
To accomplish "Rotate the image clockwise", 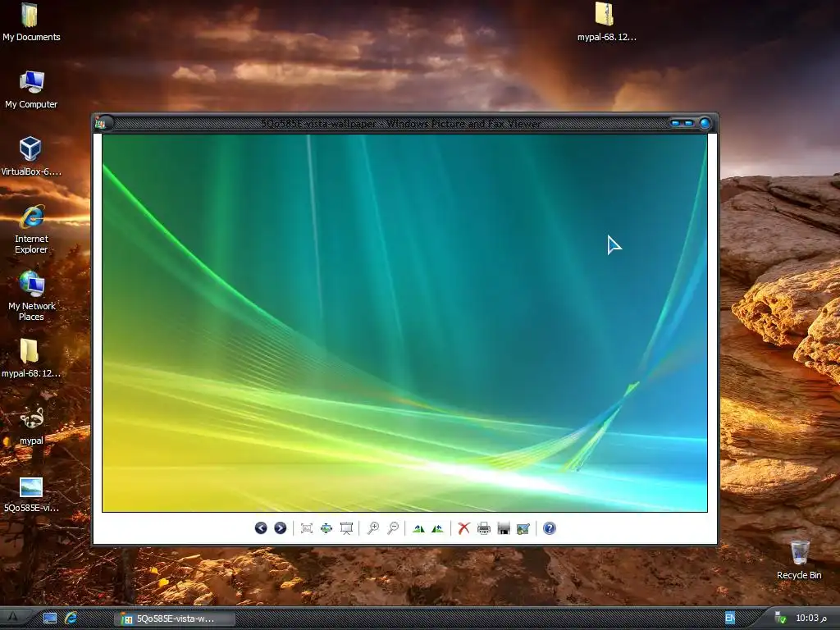I will 418,529.
